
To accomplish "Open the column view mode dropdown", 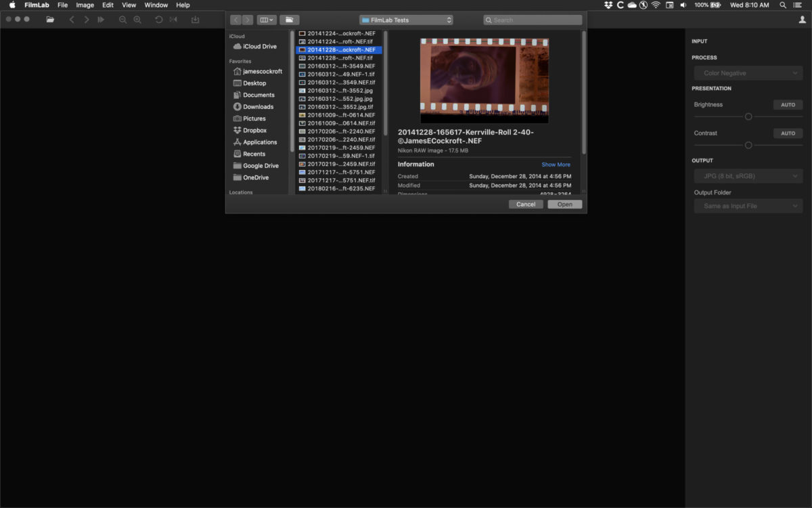I will pos(267,20).
